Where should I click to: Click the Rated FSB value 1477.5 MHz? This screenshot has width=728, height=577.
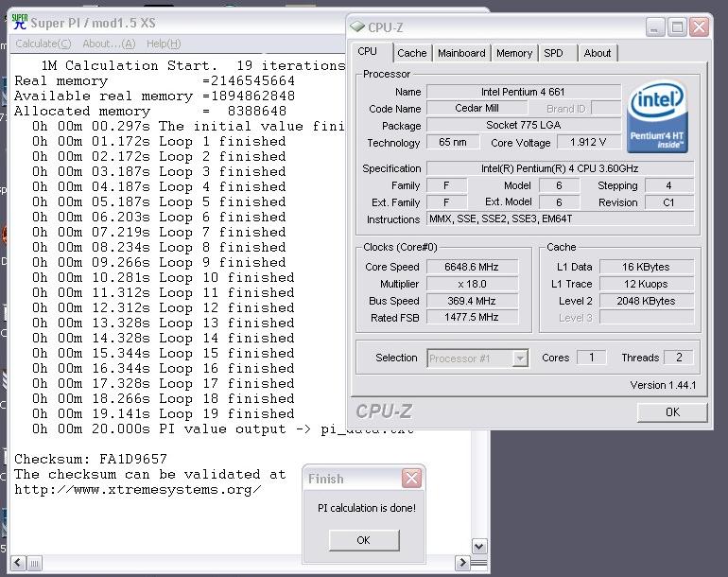pos(472,317)
